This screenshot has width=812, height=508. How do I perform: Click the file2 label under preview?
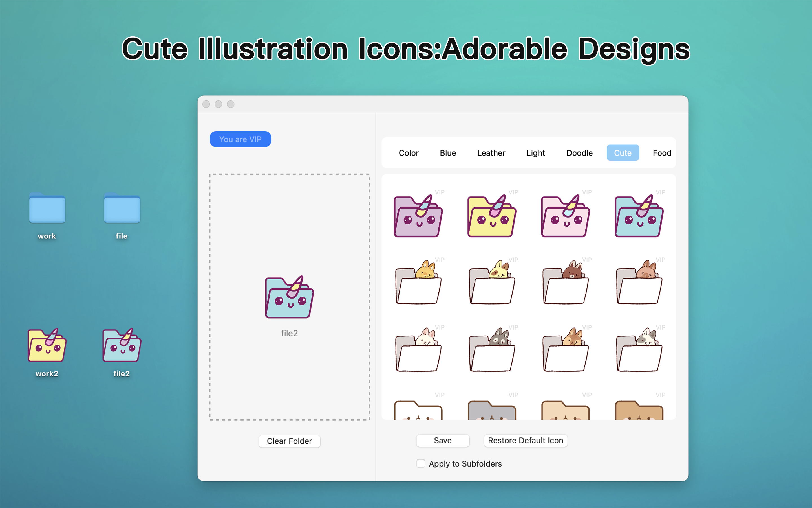(289, 333)
